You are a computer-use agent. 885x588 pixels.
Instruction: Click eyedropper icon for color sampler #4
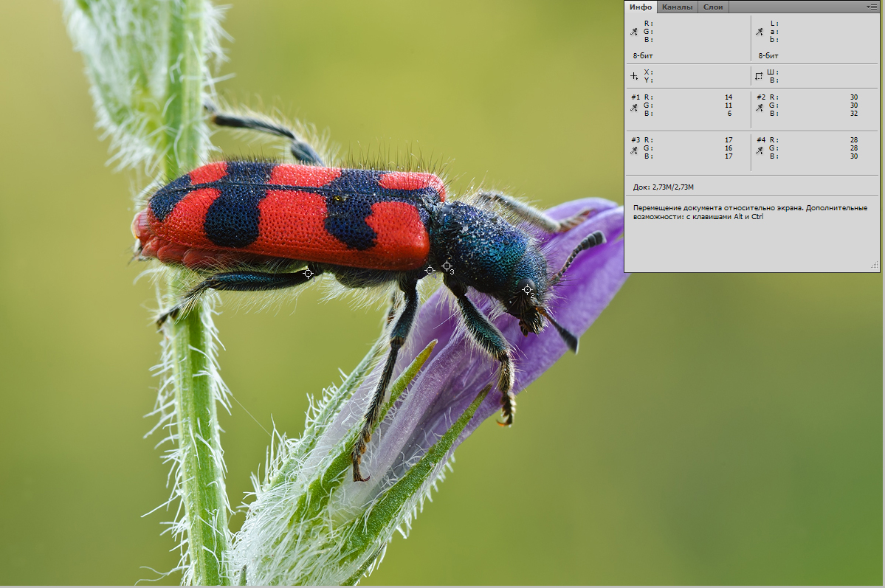pyautogui.click(x=759, y=151)
